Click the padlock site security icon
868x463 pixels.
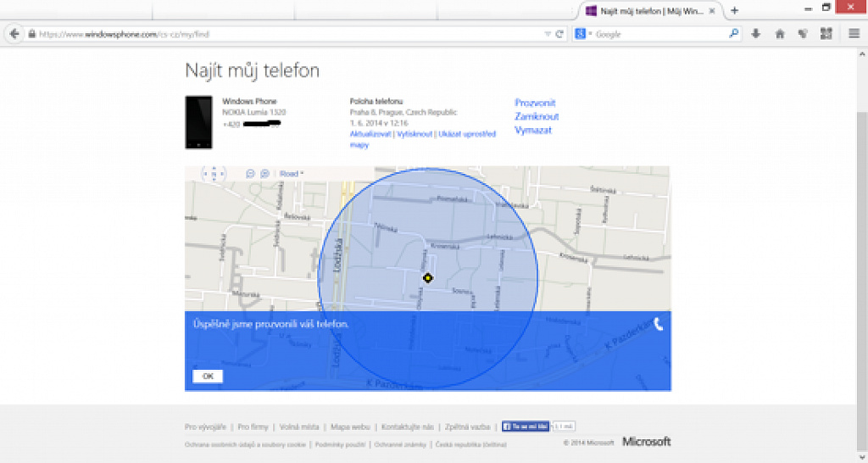tap(32, 34)
